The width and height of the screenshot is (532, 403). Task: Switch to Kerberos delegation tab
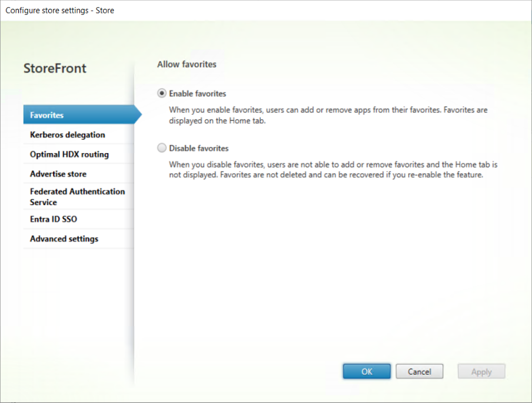pos(79,134)
